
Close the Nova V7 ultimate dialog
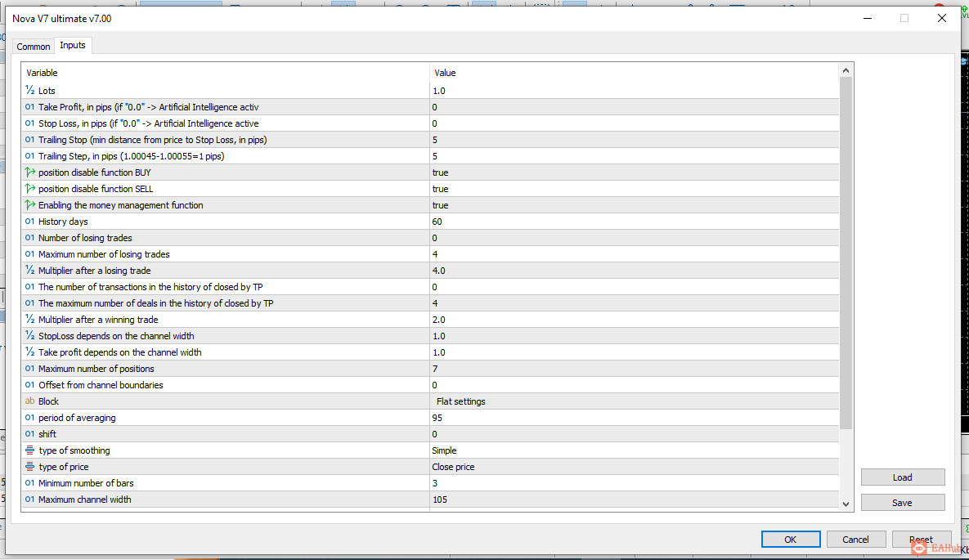942,19
